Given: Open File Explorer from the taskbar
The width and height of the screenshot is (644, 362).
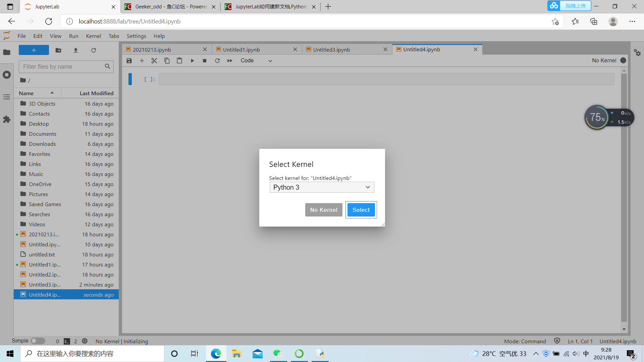Looking at the screenshot, I should 237,354.
